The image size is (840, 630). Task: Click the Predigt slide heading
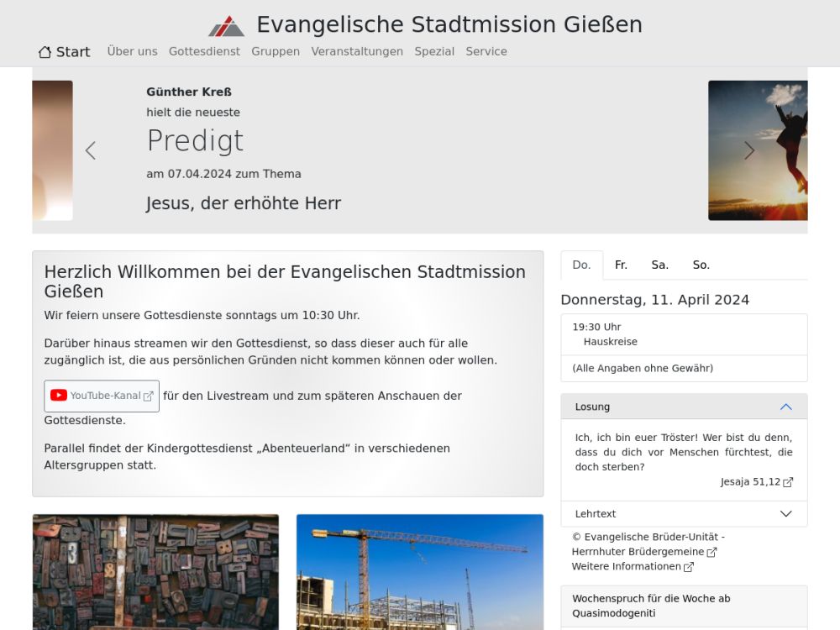pyautogui.click(x=195, y=141)
